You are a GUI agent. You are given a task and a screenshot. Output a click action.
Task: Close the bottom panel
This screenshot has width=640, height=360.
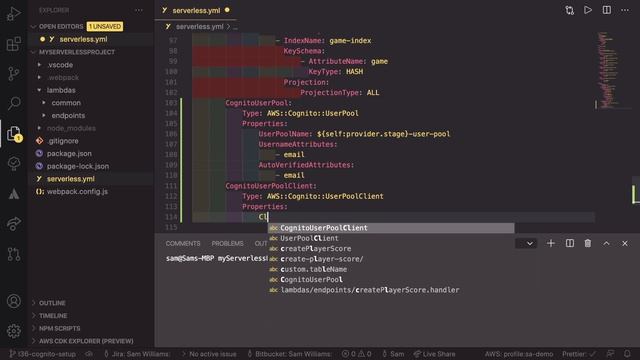coord(625,243)
